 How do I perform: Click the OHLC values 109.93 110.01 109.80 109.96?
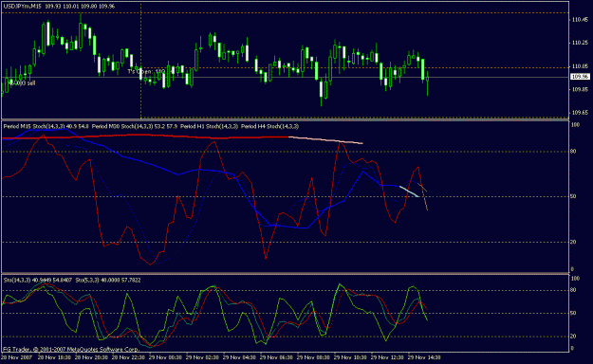[x=80, y=7]
